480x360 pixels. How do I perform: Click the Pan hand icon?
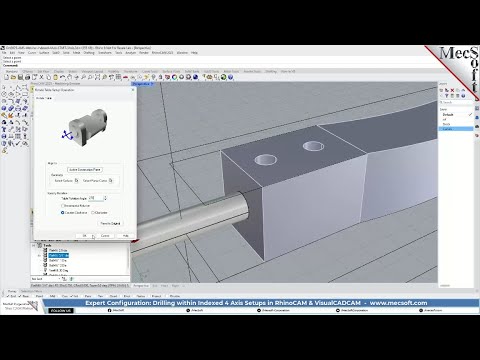point(69,77)
